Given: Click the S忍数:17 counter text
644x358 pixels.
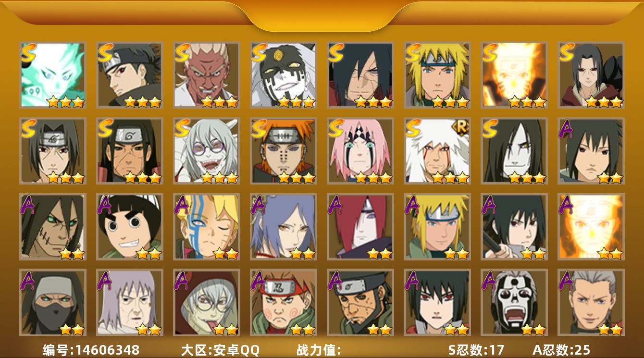Looking at the screenshot, I should (x=476, y=350).
